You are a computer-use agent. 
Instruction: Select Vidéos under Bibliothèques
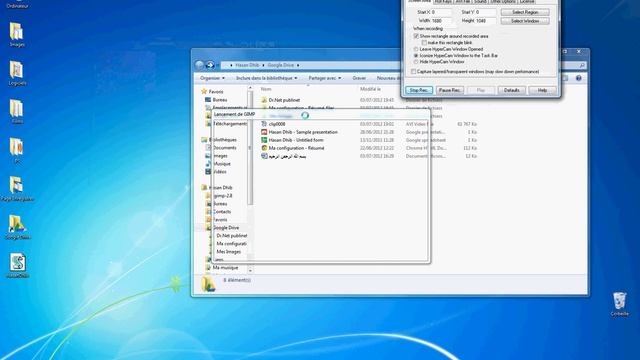[x=220, y=172]
